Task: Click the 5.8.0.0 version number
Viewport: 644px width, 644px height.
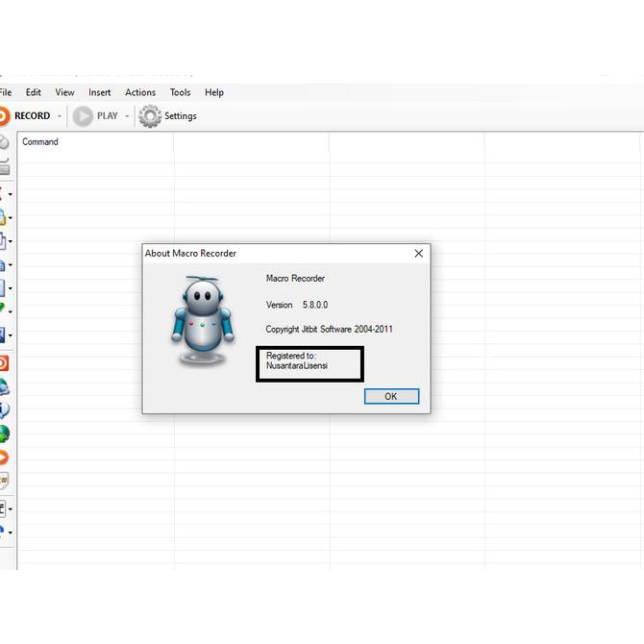Action: pyautogui.click(x=315, y=305)
